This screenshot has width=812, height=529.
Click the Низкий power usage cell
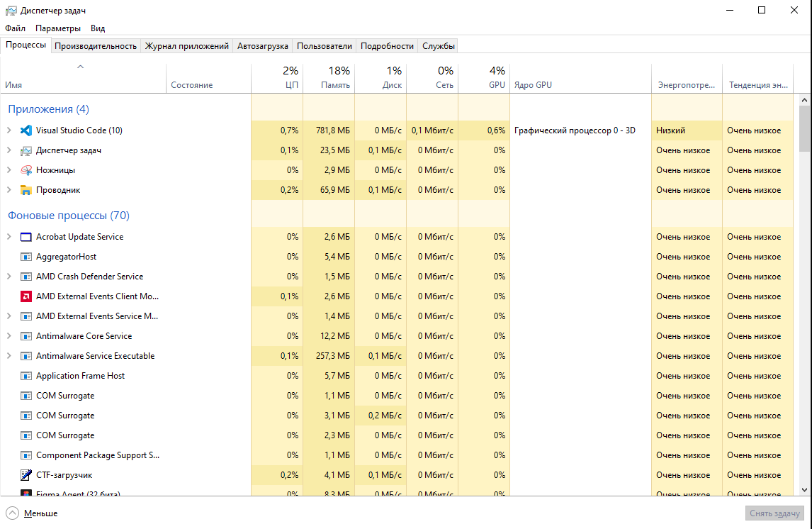[x=687, y=130]
